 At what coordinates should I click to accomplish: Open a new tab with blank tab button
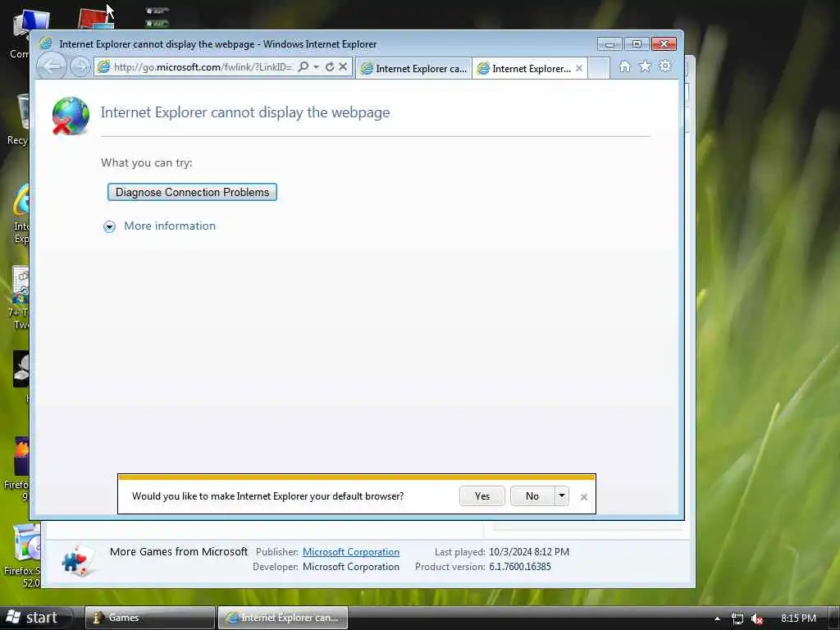(x=599, y=69)
